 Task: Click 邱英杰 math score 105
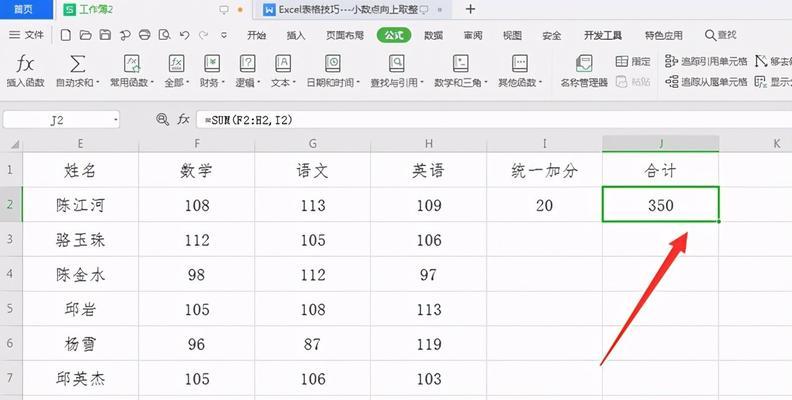[196, 378]
